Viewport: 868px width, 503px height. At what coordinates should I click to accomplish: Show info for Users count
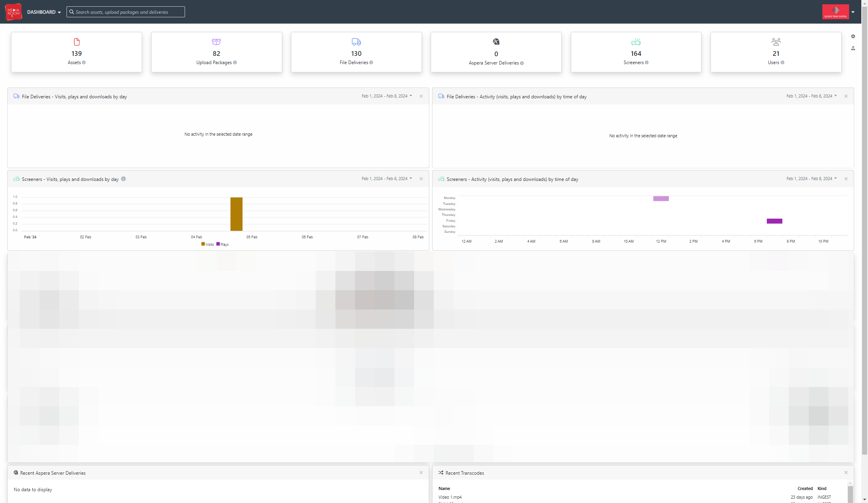coord(783,63)
